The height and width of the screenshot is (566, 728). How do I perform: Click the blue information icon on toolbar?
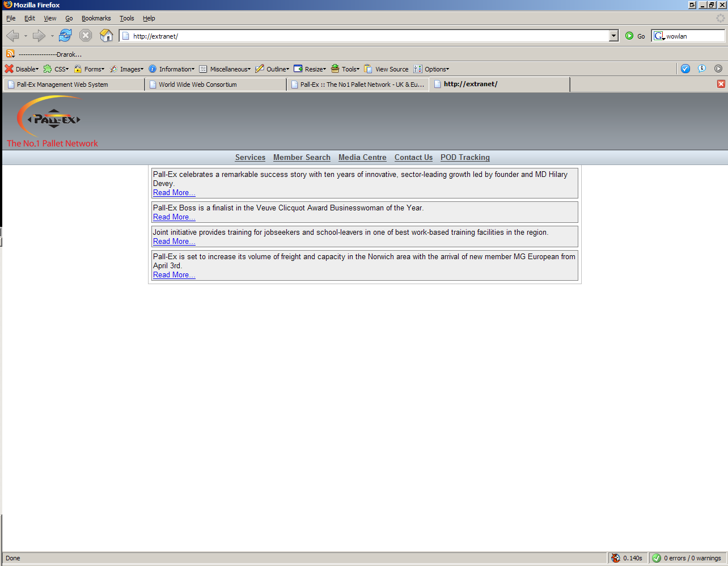point(702,69)
